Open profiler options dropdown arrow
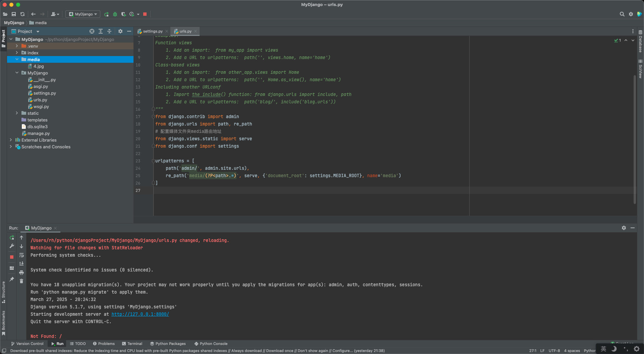644x354 pixels. [x=138, y=14]
